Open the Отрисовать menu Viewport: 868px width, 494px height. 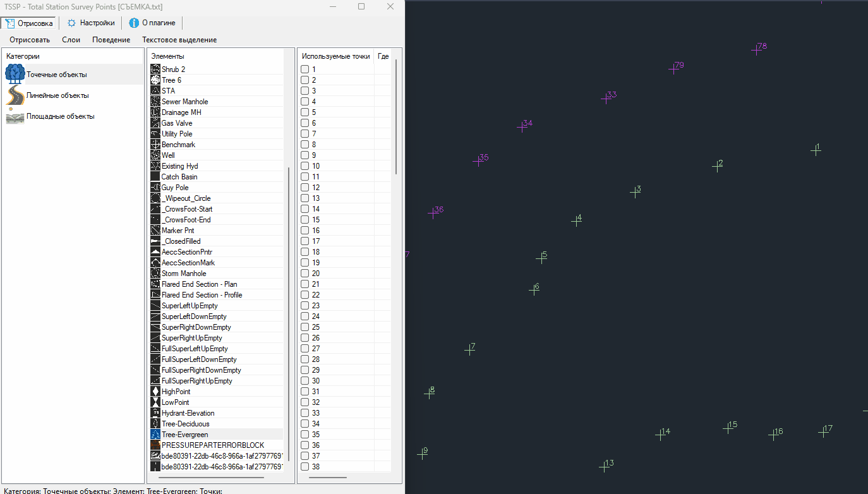30,40
